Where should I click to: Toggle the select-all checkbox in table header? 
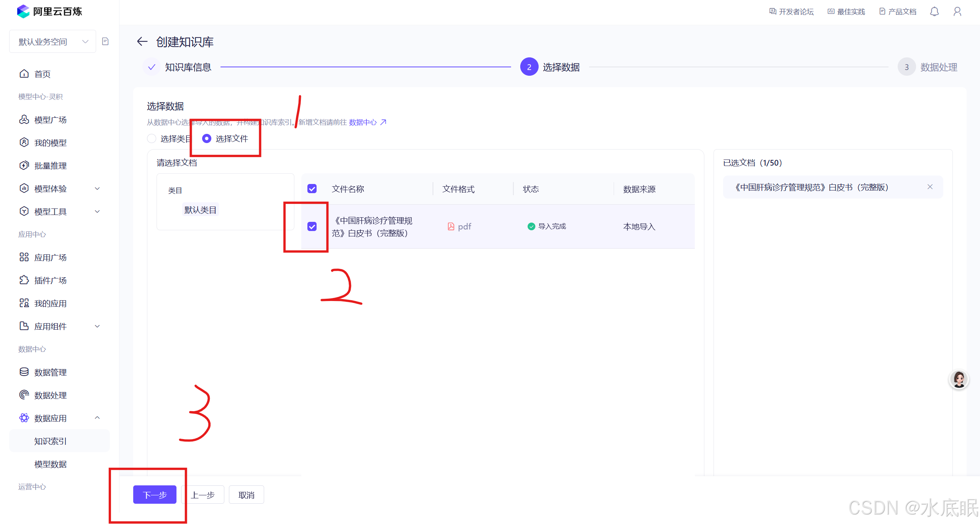tap(312, 189)
